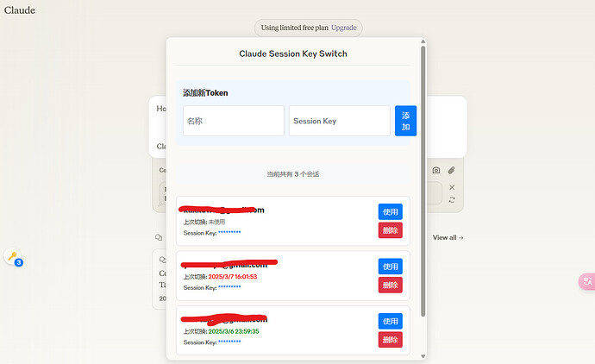Click 删除 for session switched 2025/3/6
This screenshot has width=595, height=364.
pos(390,340)
